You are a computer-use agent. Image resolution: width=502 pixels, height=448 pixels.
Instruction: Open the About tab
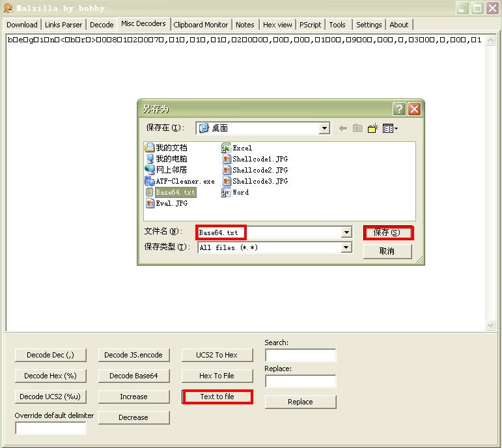399,25
